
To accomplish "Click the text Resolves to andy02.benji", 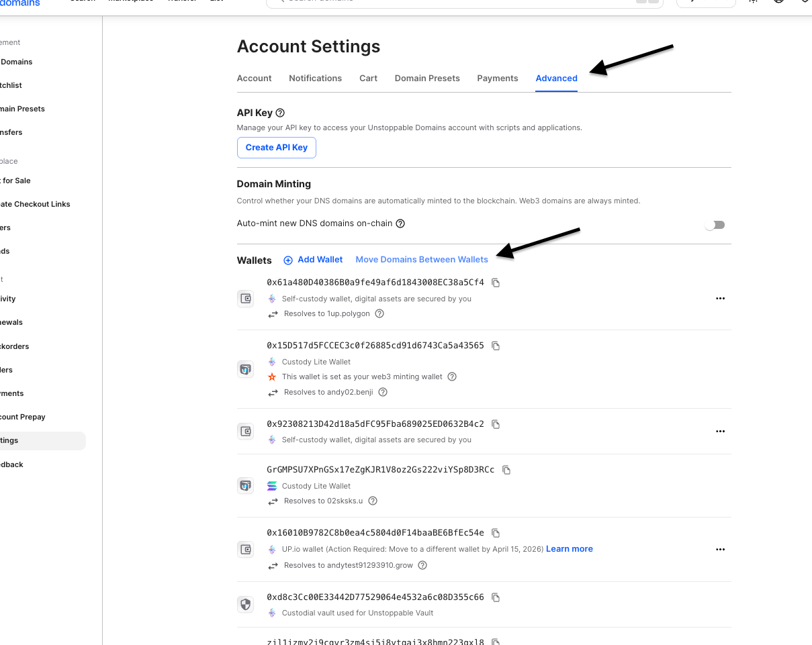I will click(328, 392).
